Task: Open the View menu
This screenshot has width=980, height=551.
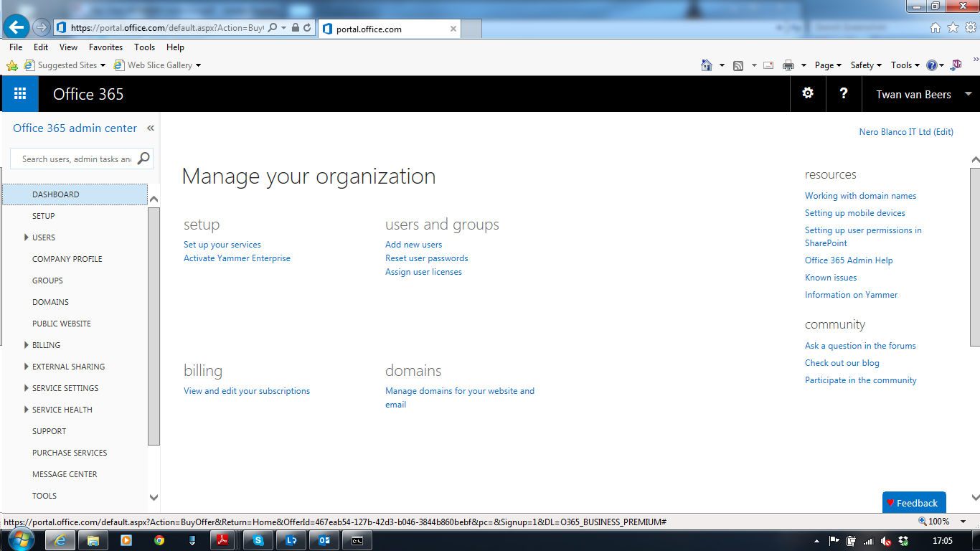Action: (x=69, y=47)
